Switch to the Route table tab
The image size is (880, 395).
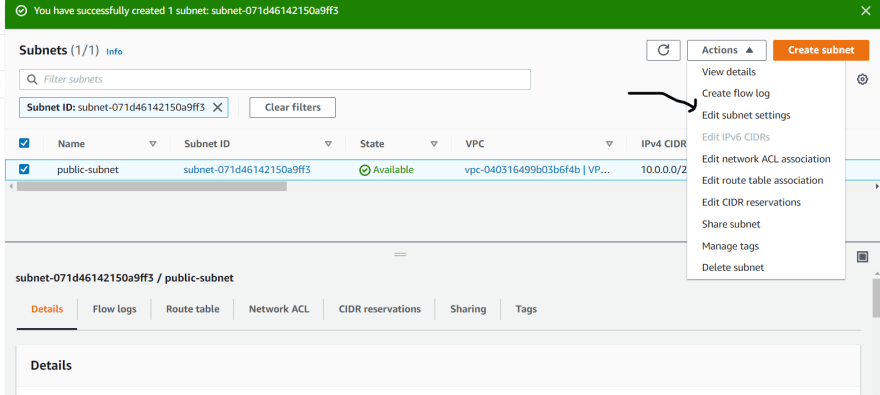pyautogui.click(x=192, y=309)
